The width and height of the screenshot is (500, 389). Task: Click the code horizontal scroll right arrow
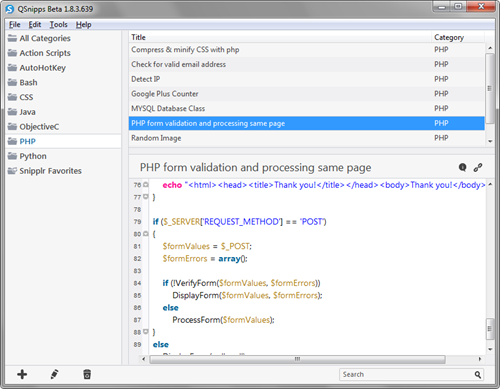480,359
